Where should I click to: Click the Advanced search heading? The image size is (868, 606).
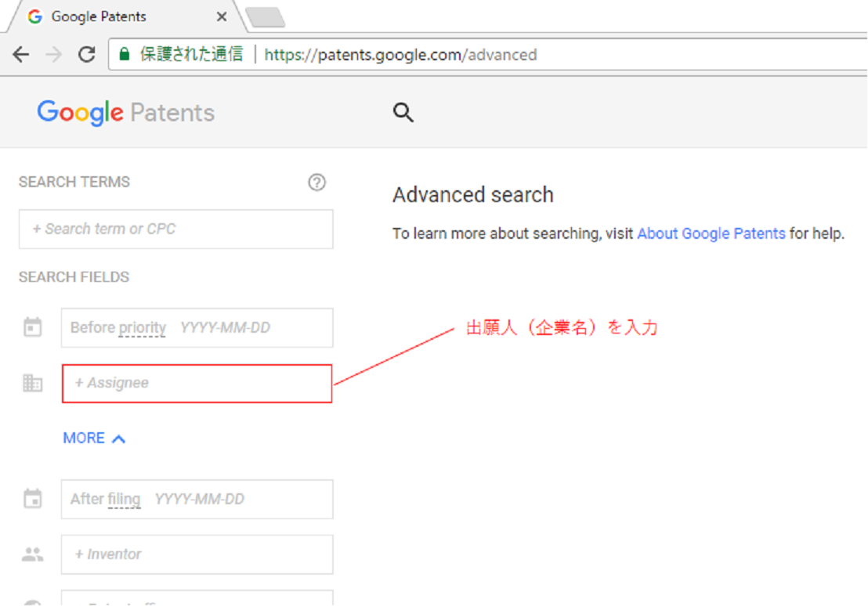pos(472,195)
